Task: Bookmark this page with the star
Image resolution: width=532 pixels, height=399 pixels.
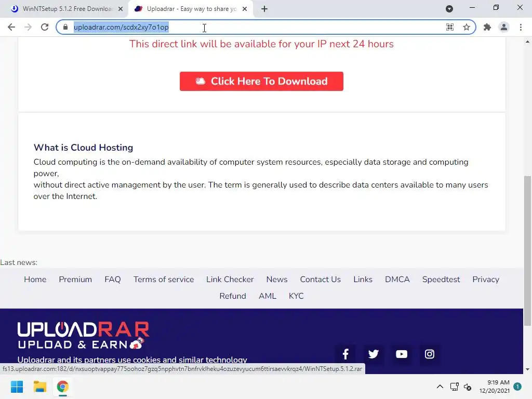Action: tap(467, 27)
